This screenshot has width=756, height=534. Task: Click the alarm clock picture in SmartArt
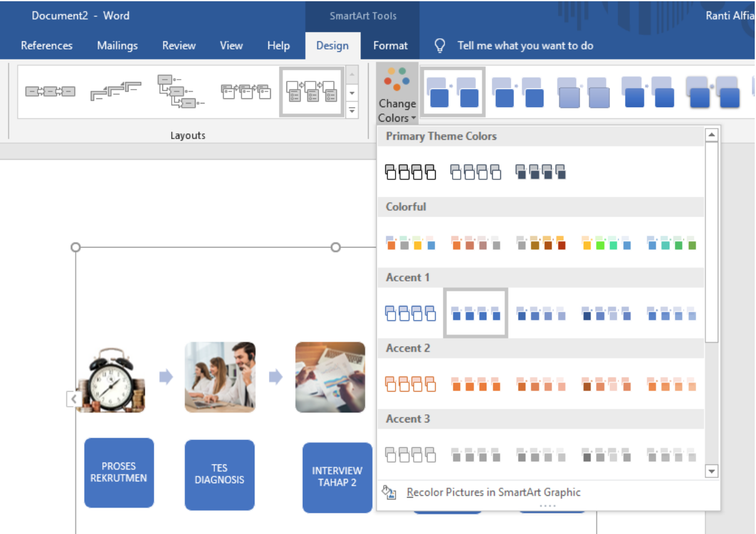(111, 378)
